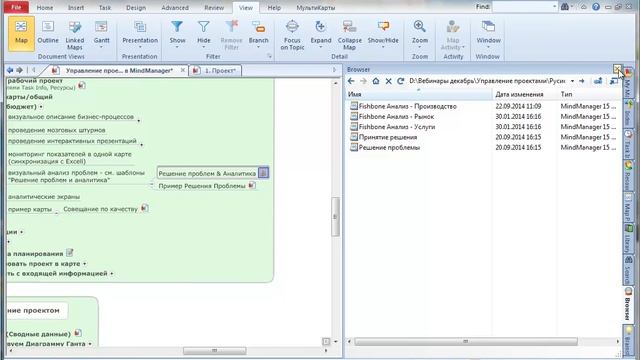Switch to Gantt view
Viewport: 640px width, 360px height.
coord(101,33)
